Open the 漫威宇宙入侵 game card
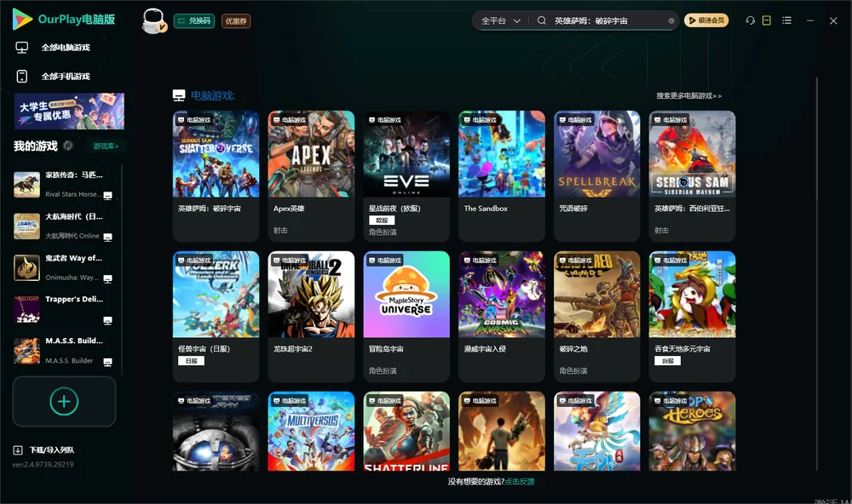 pos(502,316)
